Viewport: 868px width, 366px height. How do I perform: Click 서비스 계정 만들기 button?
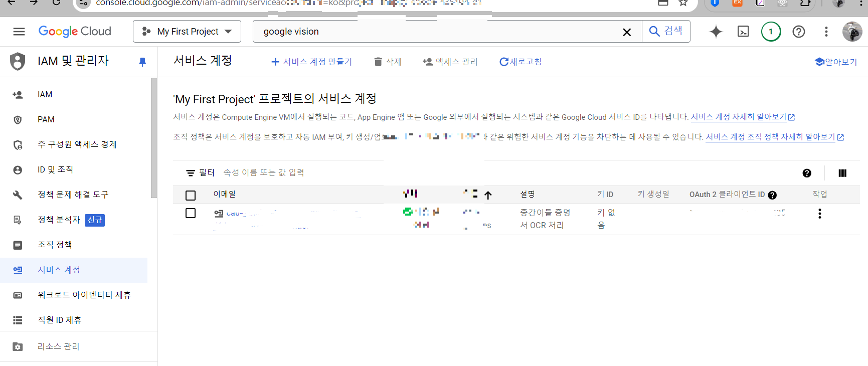311,62
